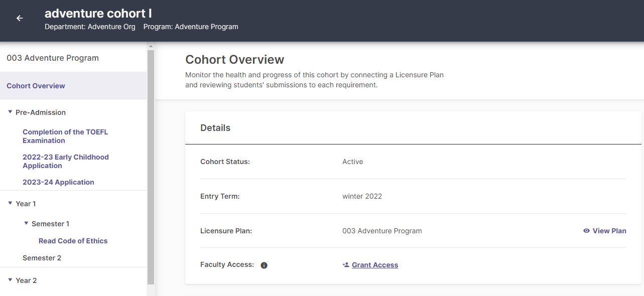Image resolution: width=644 pixels, height=296 pixels.
Task: Select Cohort Overview in the sidebar
Action: tap(73, 86)
